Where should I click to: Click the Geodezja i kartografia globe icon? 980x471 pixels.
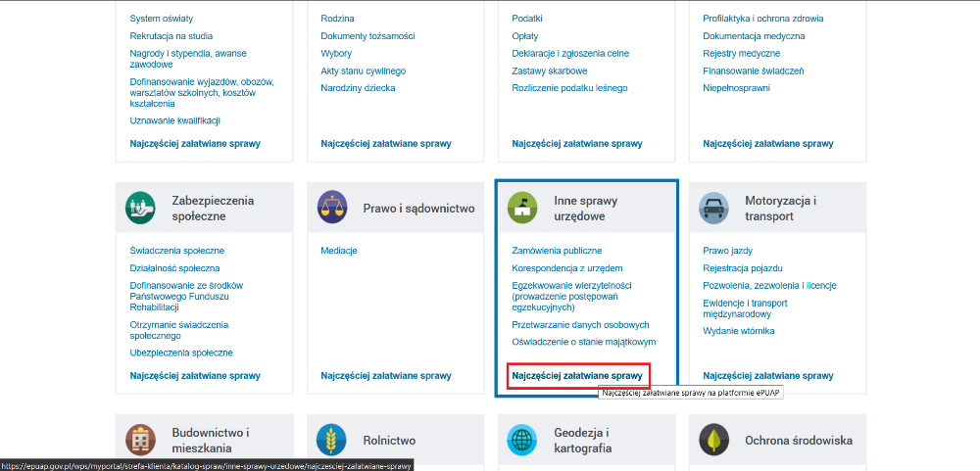523,441
